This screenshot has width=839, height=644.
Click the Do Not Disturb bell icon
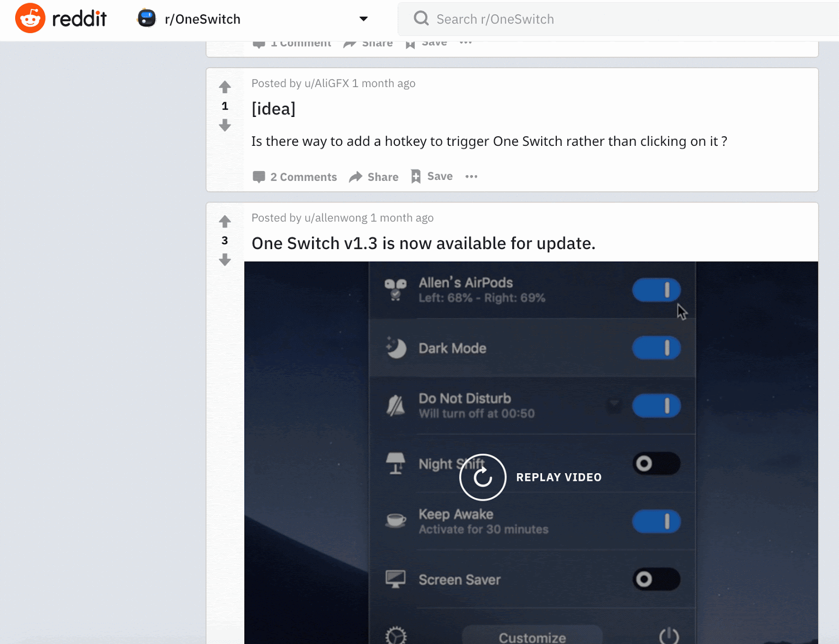pyautogui.click(x=396, y=405)
